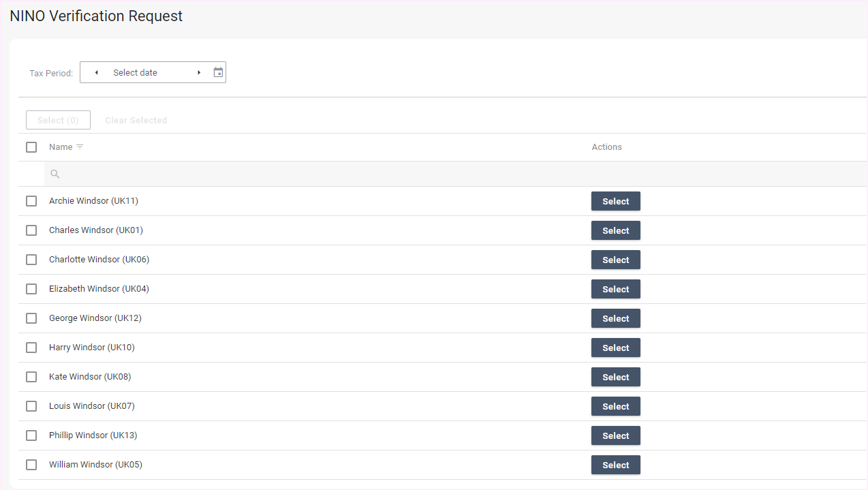
Task: Open the Tax Period calendar picker
Action: (218, 72)
